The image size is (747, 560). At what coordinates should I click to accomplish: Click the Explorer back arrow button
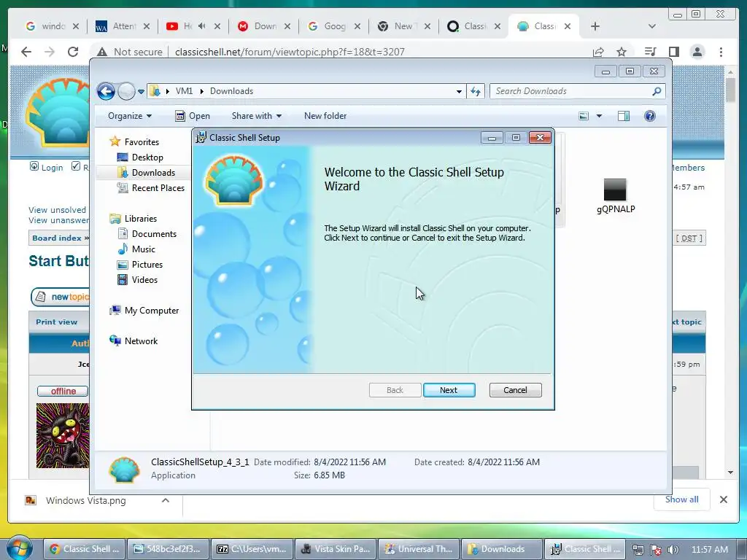pos(107,91)
